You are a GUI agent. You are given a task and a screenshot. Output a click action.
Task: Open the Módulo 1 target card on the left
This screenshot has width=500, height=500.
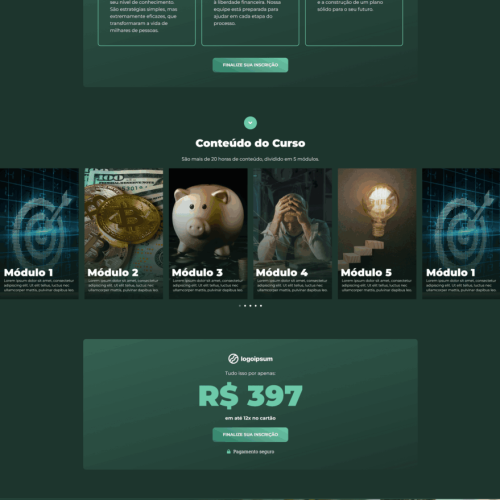(39, 233)
